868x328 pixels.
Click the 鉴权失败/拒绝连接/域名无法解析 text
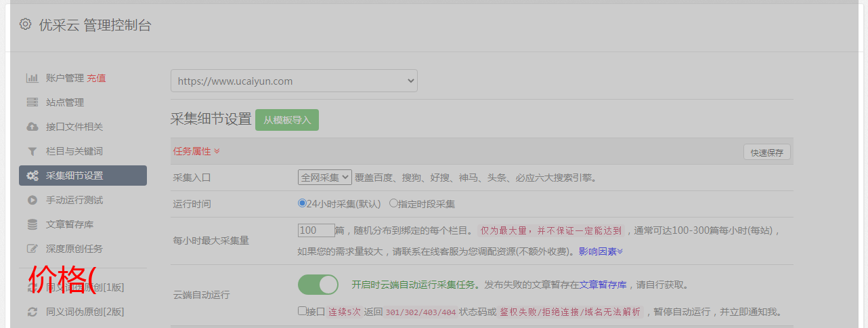pyautogui.click(x=571, y=312)
